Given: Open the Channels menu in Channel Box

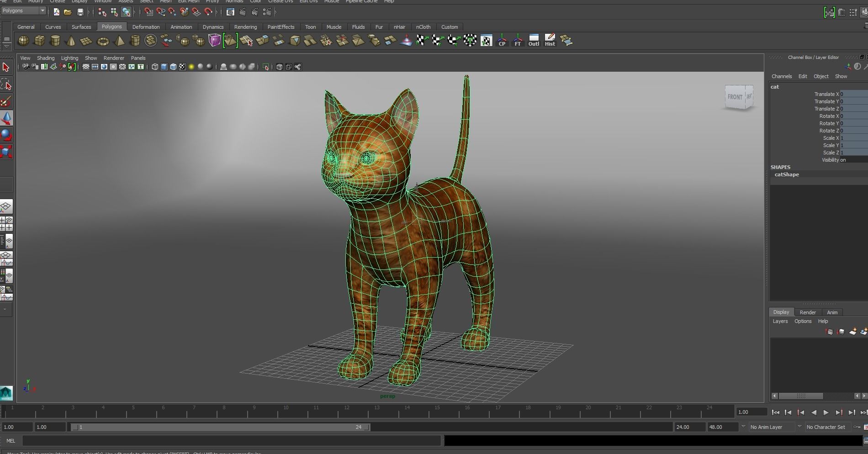Looking at the screenshot, I should [782, 76].
